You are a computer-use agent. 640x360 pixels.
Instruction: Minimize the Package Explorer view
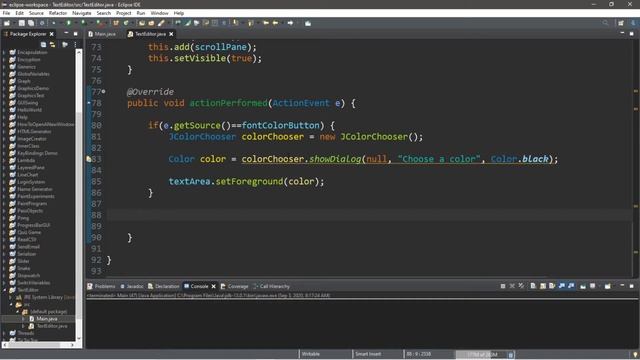coord(66,33)
